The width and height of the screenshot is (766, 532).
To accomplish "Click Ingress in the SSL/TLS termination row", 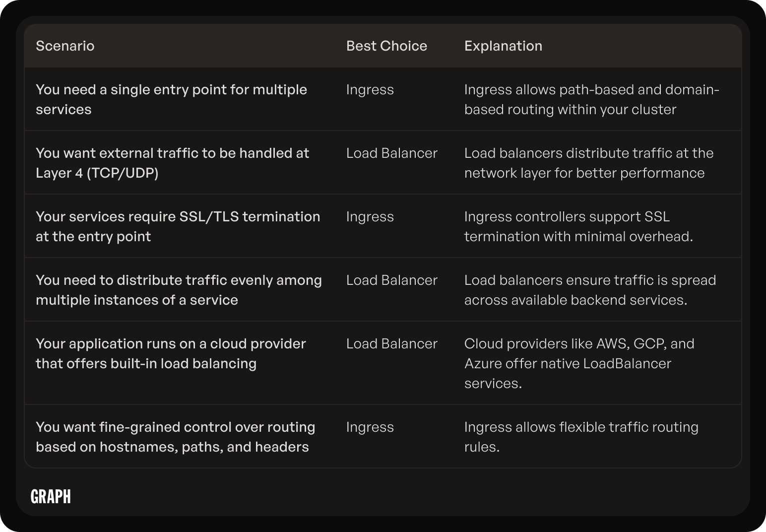I will pyautogui.click(x=370, y=216).
